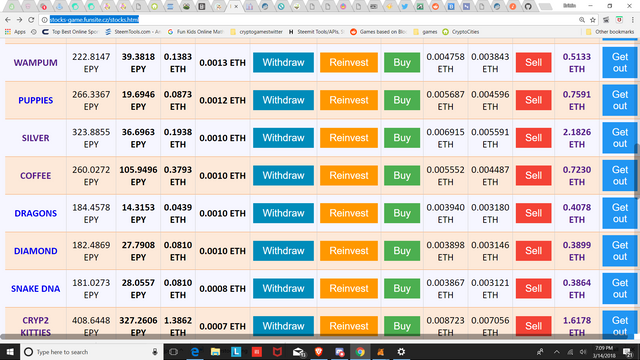Open the SteemTools.com bookmark

[133, 32]
